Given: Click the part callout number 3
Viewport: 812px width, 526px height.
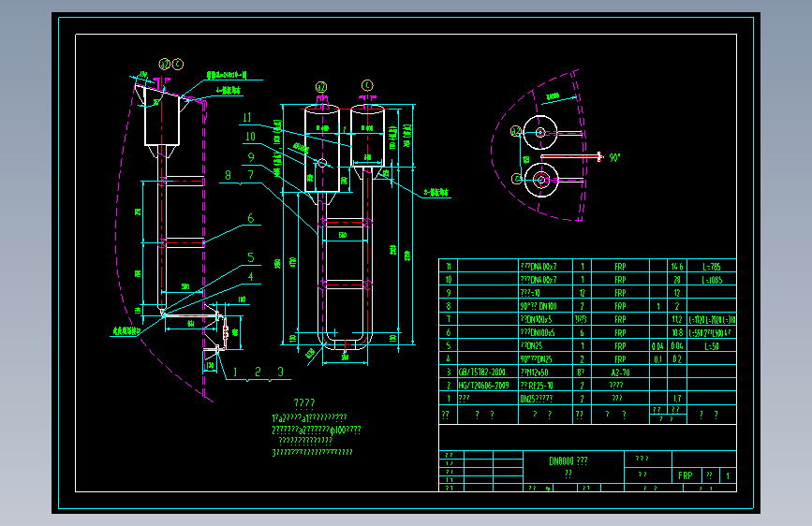Looking at the screenshot, I should click(280, 372).
